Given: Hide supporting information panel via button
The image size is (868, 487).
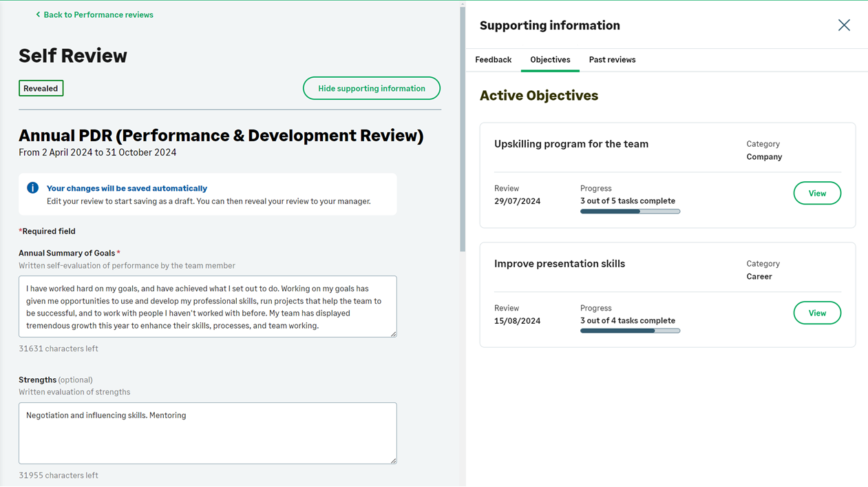Looking at the screenshot, I should pyautogui.click(x=371, y=88).
